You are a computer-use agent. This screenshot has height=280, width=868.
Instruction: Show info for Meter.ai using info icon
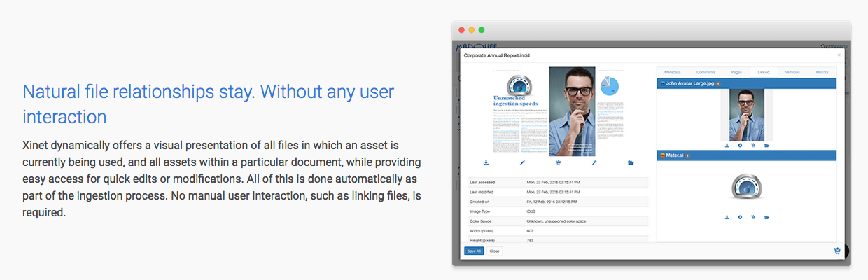(740, 217)
